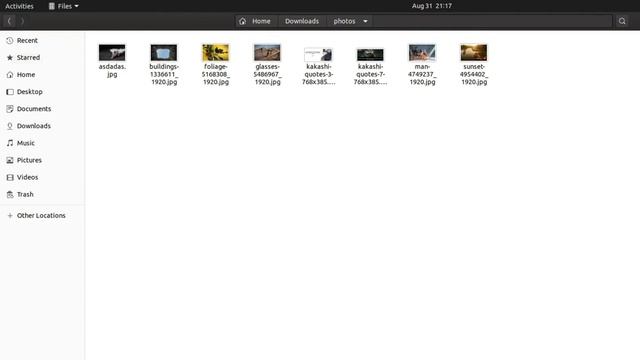Click the file name foliage-5168308_1920.jpg
This screenshot has width=640, height=360.
pyautogui.click(x=216, y=74)
